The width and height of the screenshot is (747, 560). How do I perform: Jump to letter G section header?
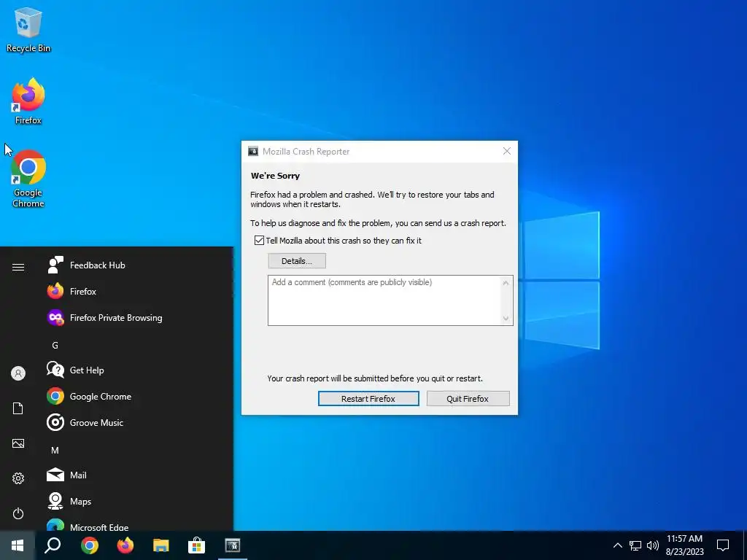(55, 345)
